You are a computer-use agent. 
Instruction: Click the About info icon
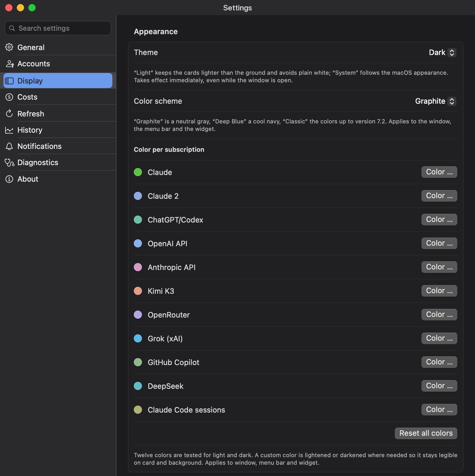pos(9,179)
